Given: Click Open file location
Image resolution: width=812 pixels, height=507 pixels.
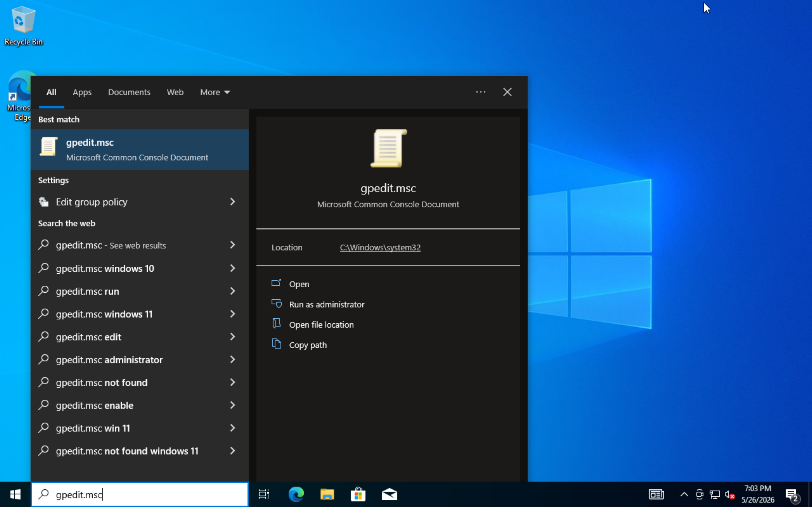Looking at the screenshot, I should tap(321, 325).
